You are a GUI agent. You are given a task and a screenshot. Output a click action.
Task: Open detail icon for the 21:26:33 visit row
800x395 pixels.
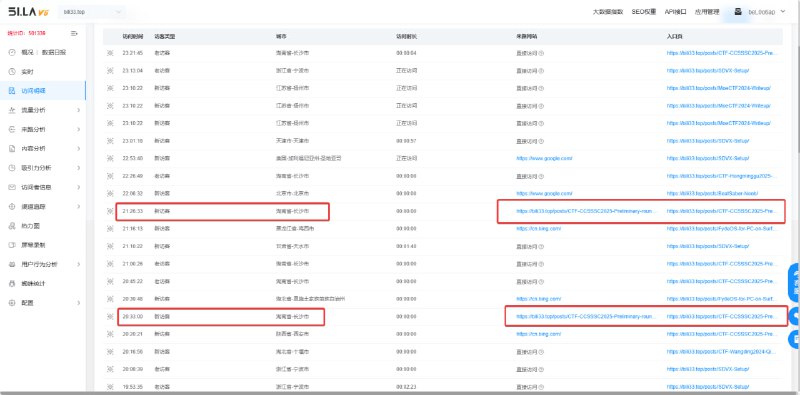pos(110,211)
